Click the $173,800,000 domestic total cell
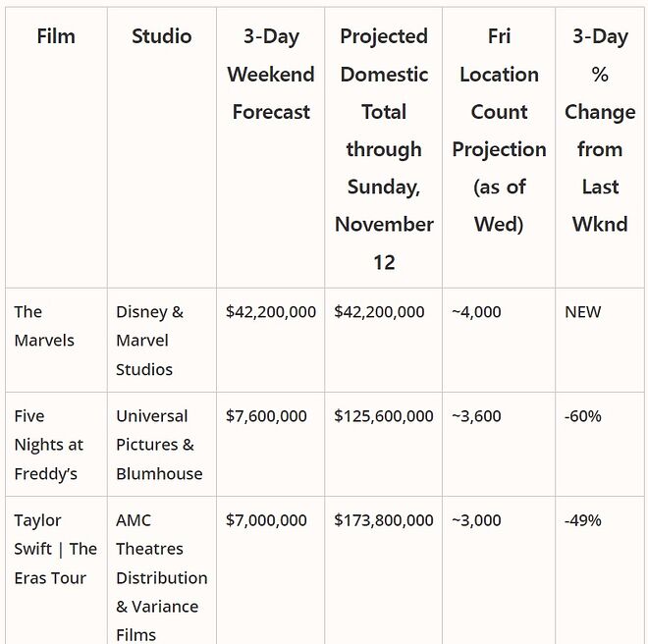This screenshot has width=648, height=644. pos(384,520)
